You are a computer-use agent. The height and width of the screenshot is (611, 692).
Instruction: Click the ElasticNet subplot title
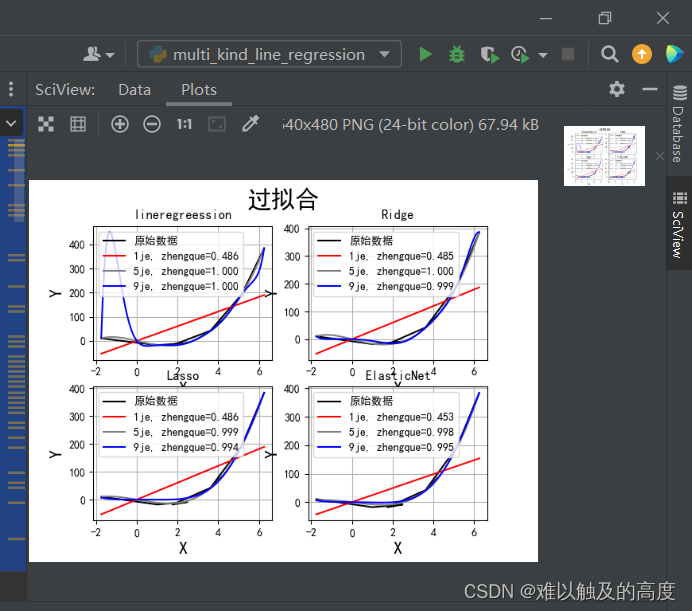click(398, 376)
